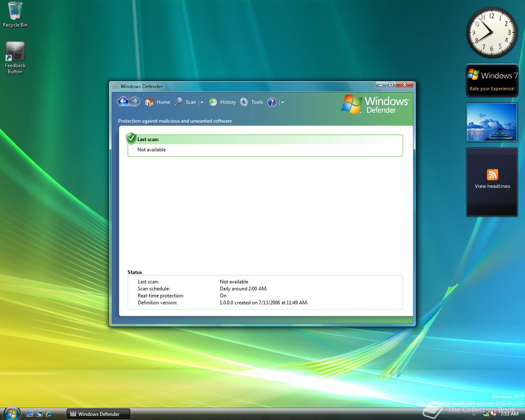Click Show Desktop quick launch icon
This screenshot has height=420, width=525.
tap(30, 414)
